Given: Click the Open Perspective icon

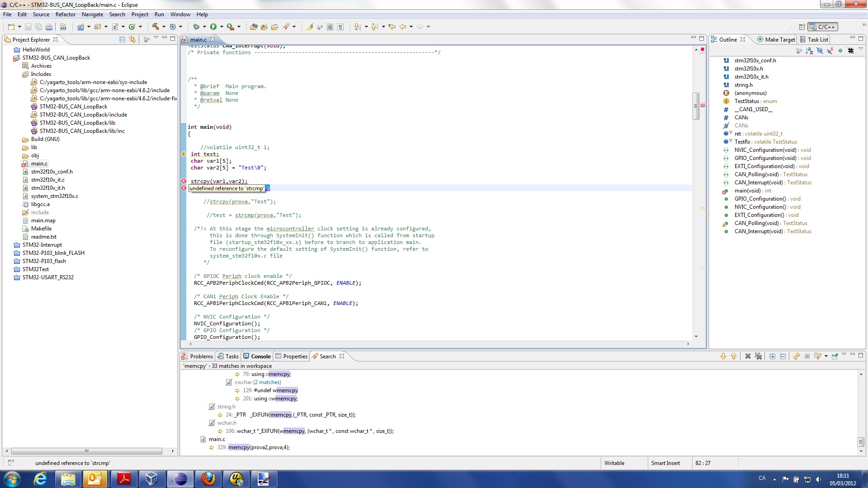Looking at the screenshot, I should point(802,27).
